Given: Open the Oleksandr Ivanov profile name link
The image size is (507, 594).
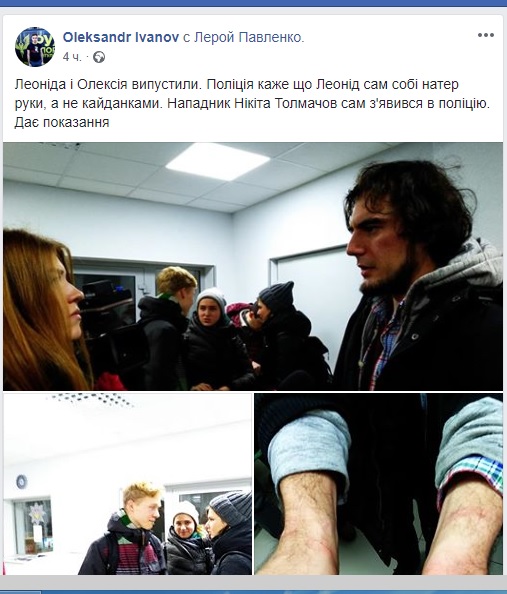Looking at the screenshot, I should [x=121, y=37].
